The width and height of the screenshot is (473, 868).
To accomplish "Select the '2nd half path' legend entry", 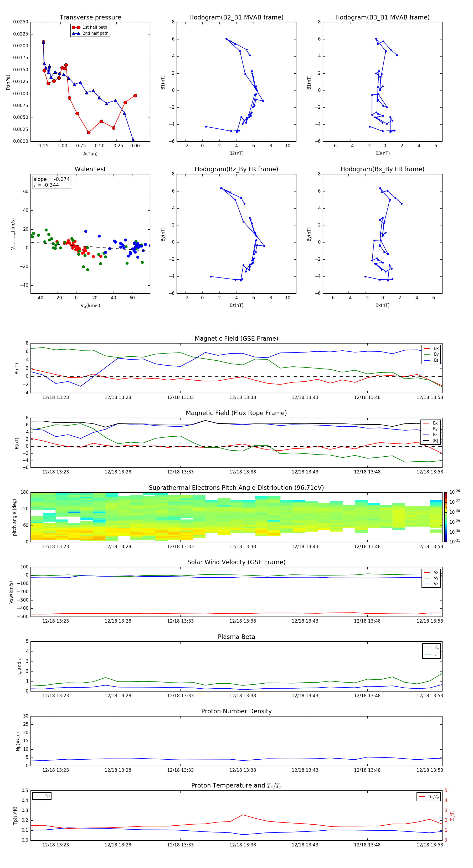I will 90,33.
